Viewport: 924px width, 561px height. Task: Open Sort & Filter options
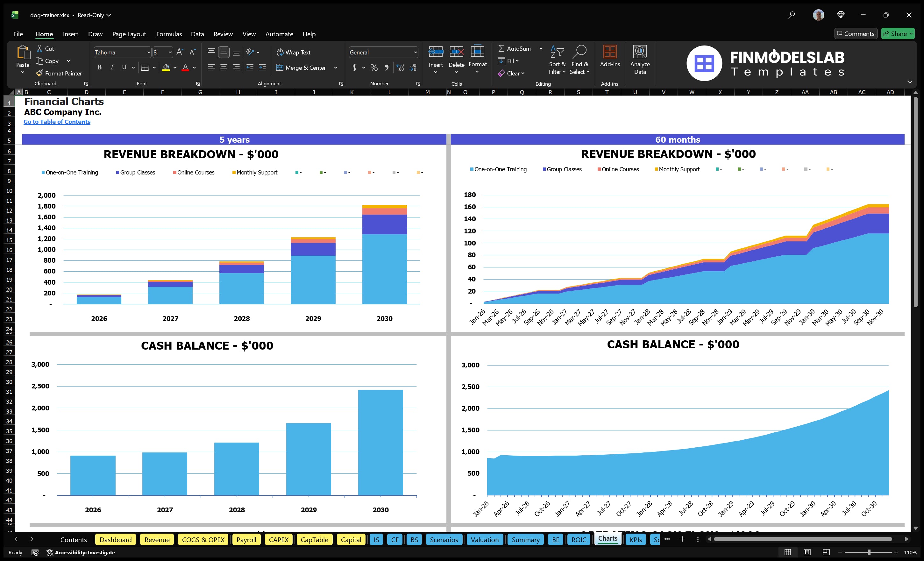557,60
